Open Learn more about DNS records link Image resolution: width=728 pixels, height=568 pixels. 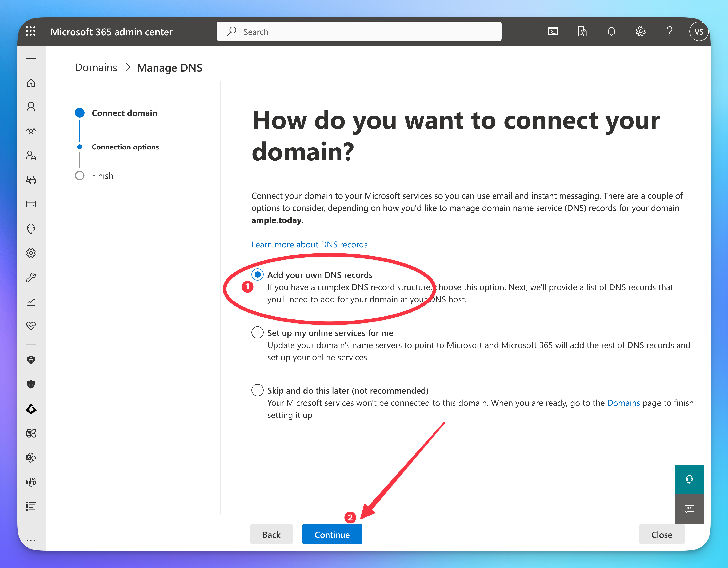[309, 244]
